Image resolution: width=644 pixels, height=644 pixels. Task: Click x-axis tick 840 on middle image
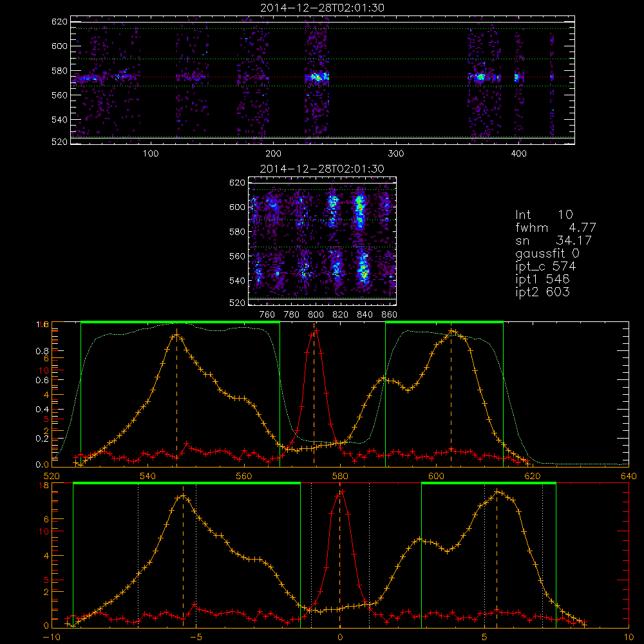coord(365,315)
